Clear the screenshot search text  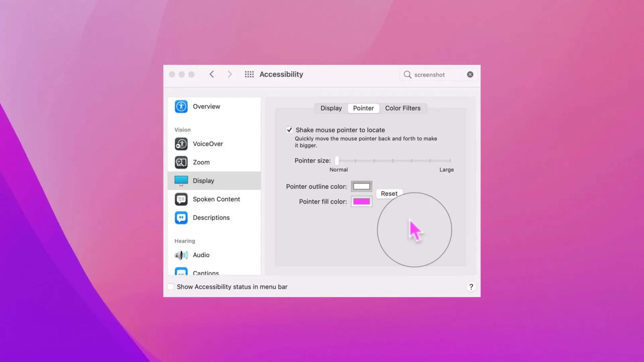point(470,74)
